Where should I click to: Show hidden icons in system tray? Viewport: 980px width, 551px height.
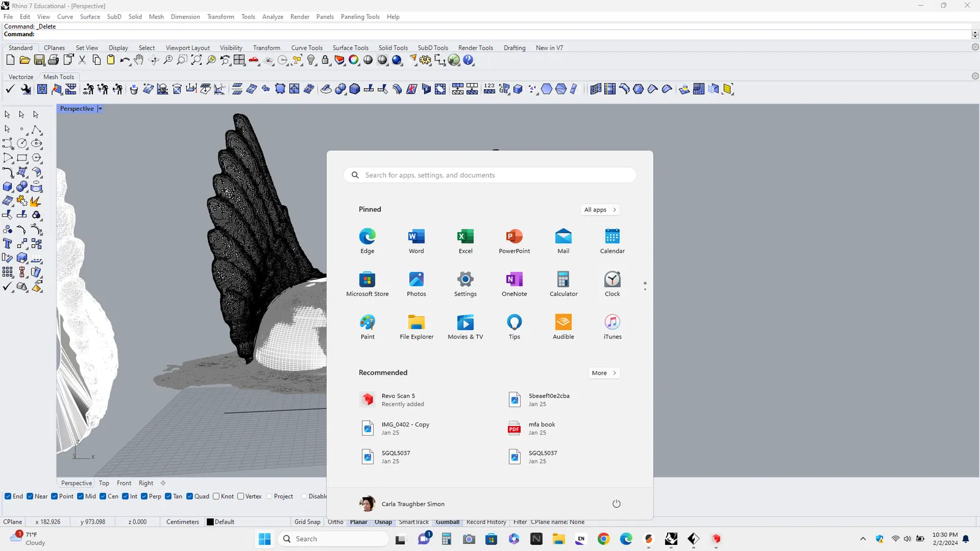[863, 539]
